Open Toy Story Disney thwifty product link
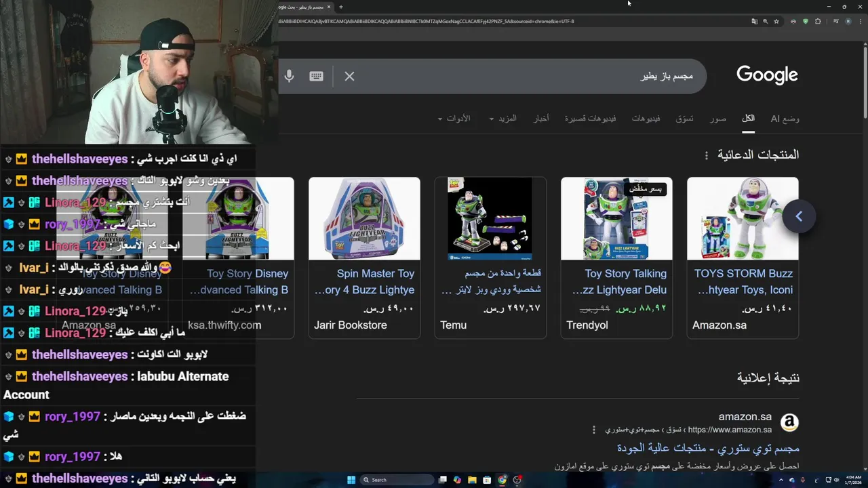Screen dimensions: 868x488 [x=239, y=282]
